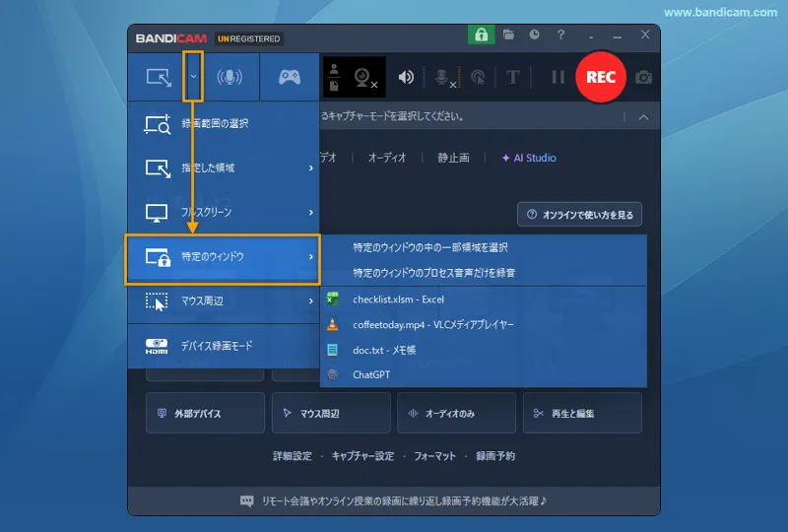Switch to the オーディオ tab
The width and height of the screenshot is (788, 532).
point(387,158)
